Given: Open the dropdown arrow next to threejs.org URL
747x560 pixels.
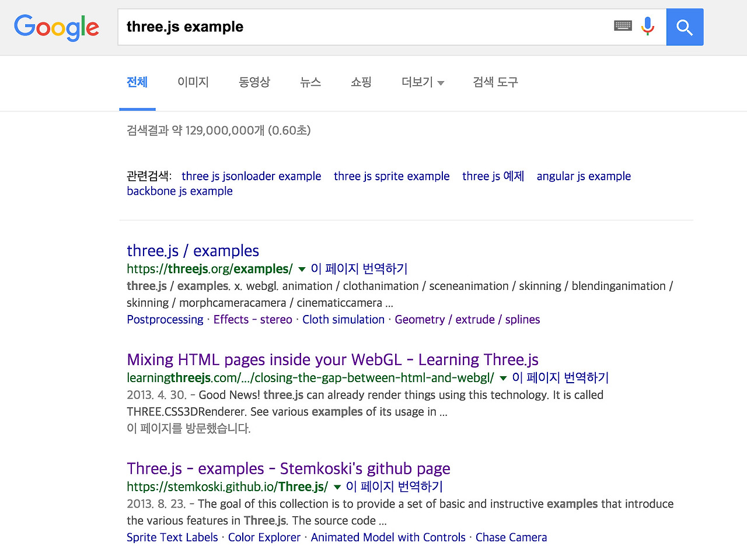Looking at the screenshot, I should (x=302, y=269).
